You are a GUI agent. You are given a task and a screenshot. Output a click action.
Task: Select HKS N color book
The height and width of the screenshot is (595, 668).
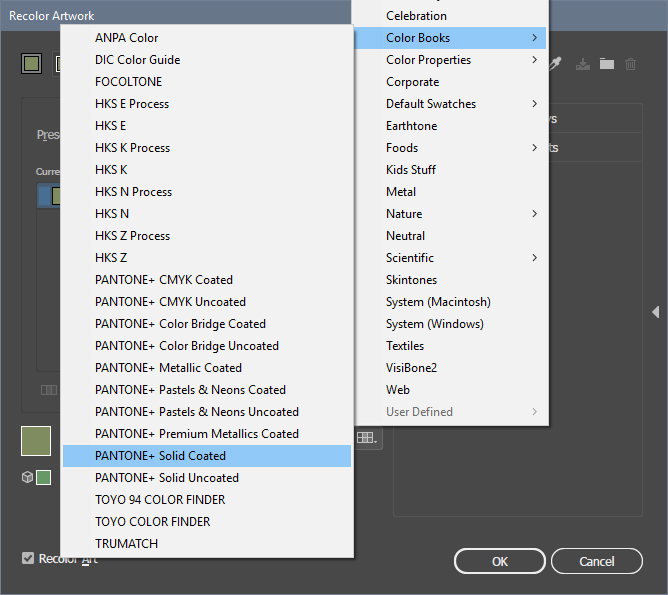tap(207, 214)
